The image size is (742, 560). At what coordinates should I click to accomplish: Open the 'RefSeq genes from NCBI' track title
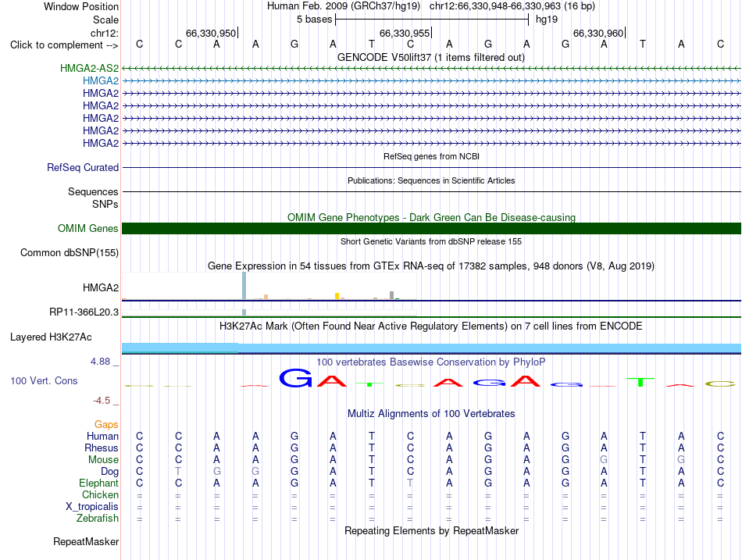pos(431,156)
